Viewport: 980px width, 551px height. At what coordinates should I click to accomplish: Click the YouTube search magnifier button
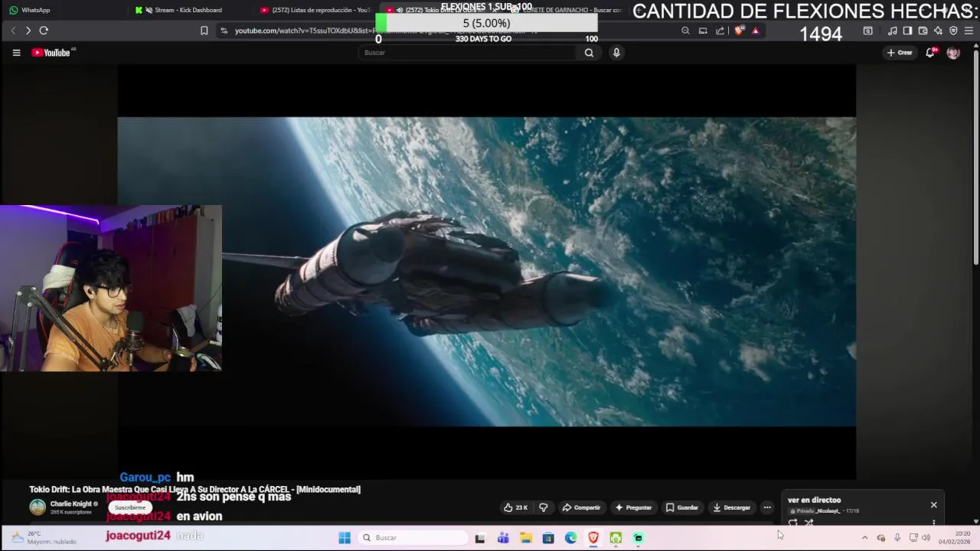point(589,53)
